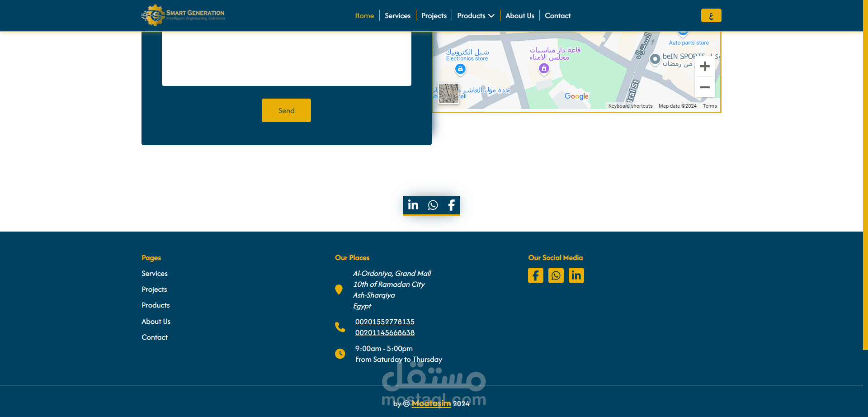Call phone number 00201145668638
The height and width of the screenshot is (417, 868).
385,333
